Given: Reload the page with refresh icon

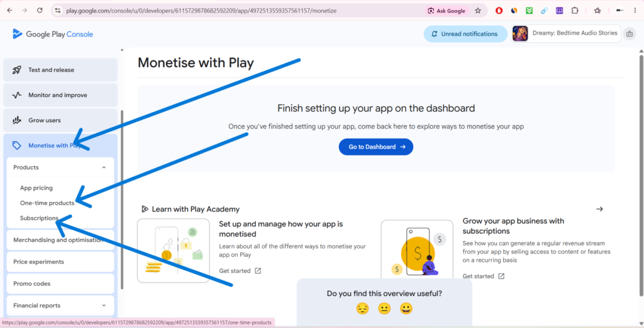Looking at the screenshot, I should point(40,11).
